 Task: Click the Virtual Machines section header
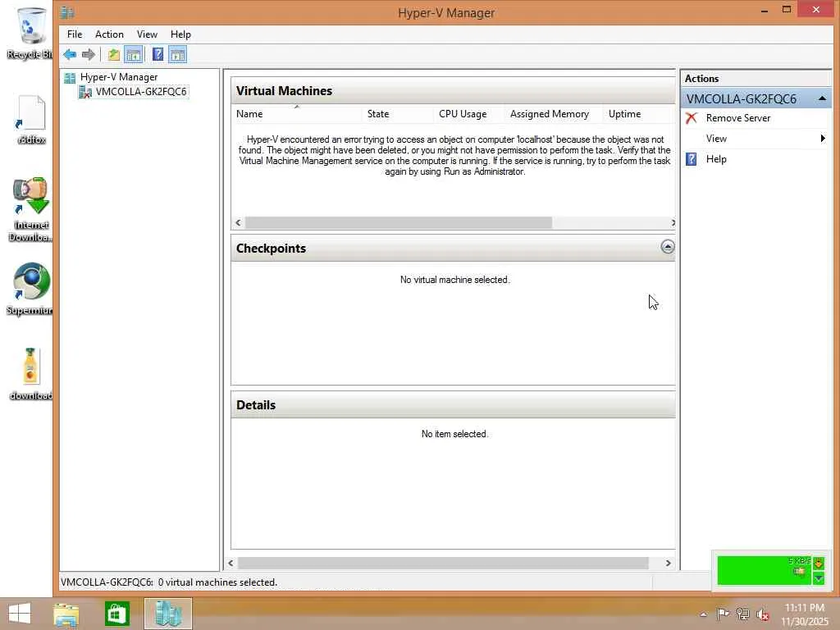click(x=453, y=91)
